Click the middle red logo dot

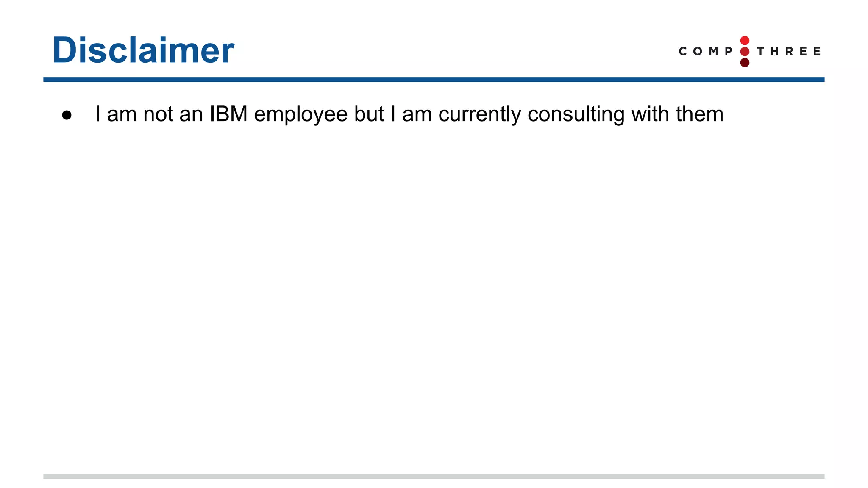745,52
